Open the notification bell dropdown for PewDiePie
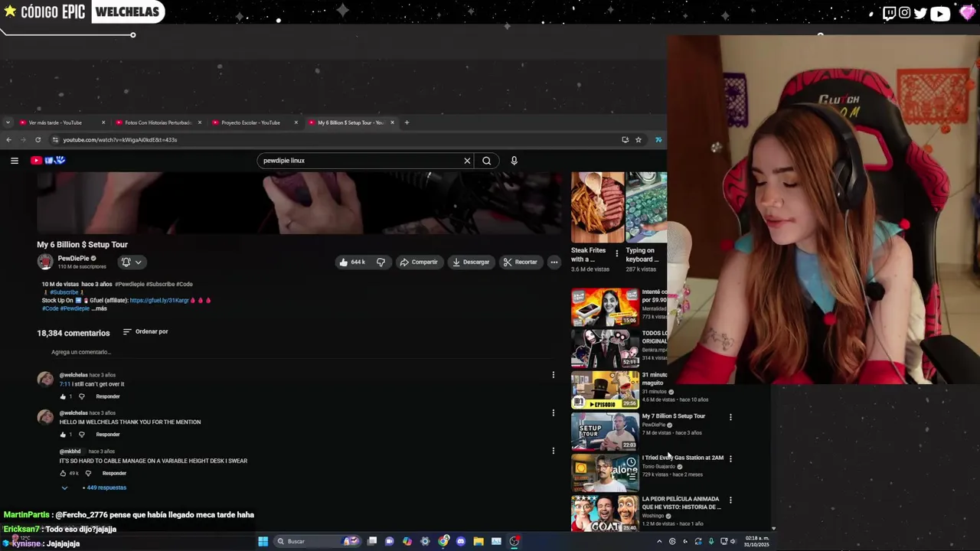Screen dimensions: 980x551 tap(131, 262)
